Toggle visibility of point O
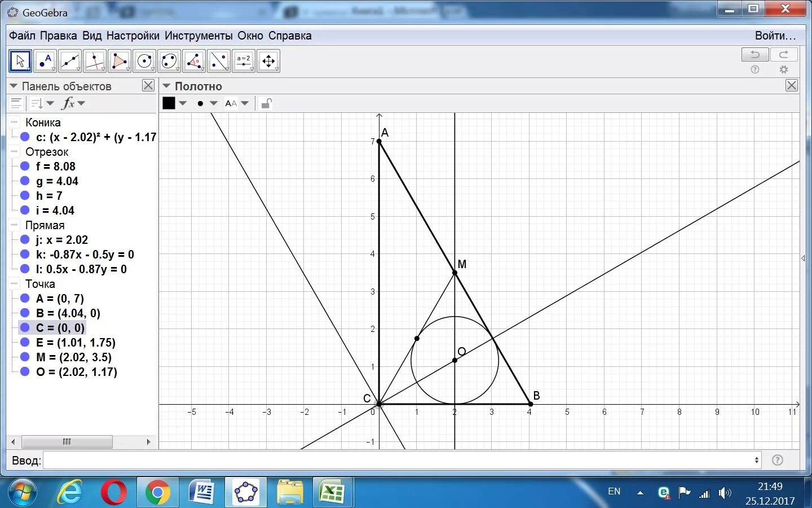Image resolution: width=812 pixels, height=508 pixels. click(x=25, y=371)
